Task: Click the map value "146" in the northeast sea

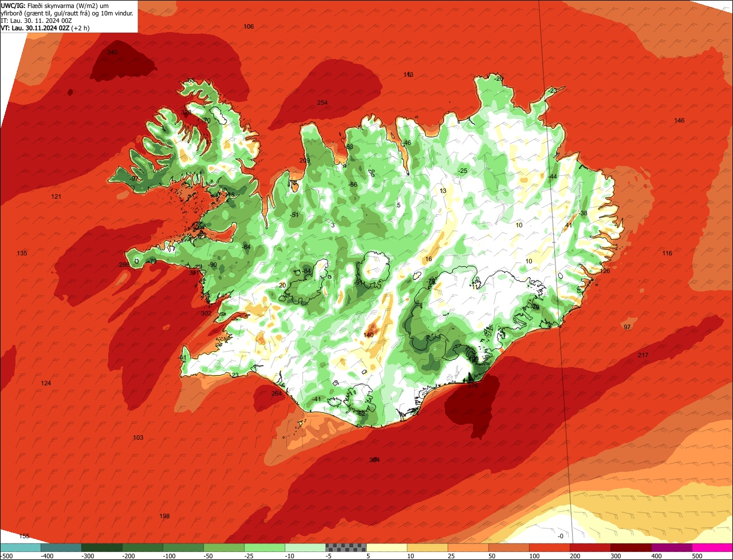Action: pos(679,121)
